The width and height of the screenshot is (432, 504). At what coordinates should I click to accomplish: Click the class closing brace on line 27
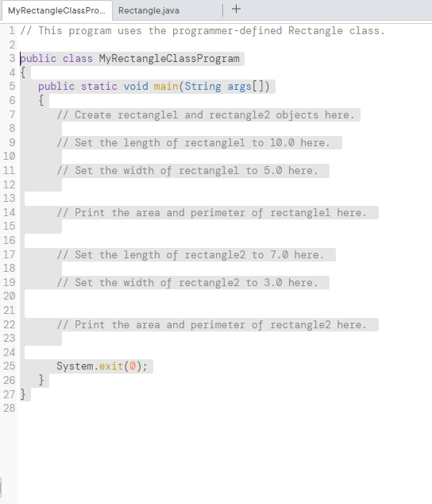23,394
